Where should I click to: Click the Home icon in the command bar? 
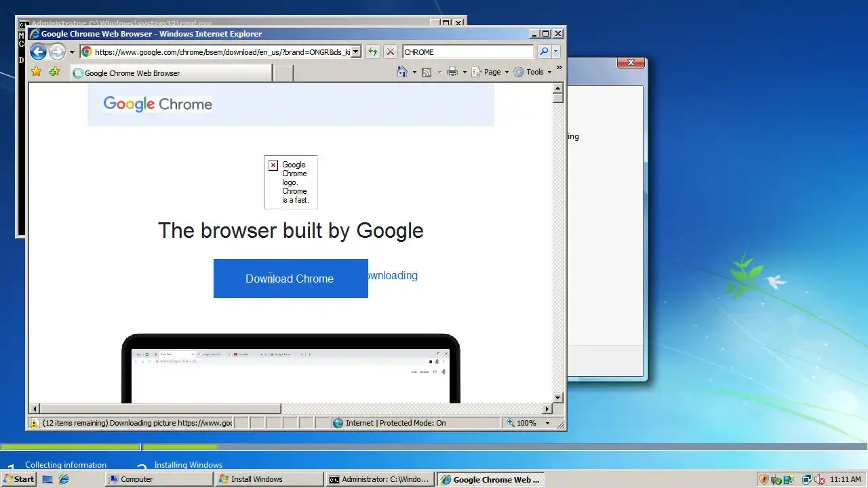click(402, 72)
